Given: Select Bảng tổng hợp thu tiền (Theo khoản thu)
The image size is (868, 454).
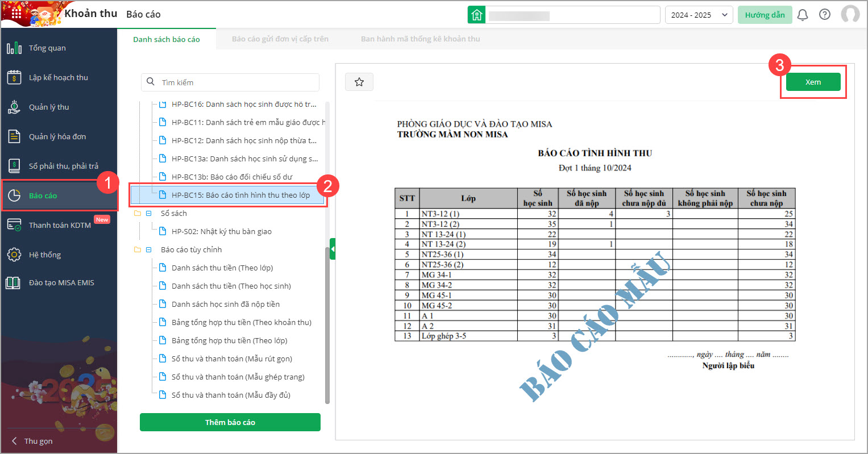Looking at the screenshot, I should (x=242, y=322).
